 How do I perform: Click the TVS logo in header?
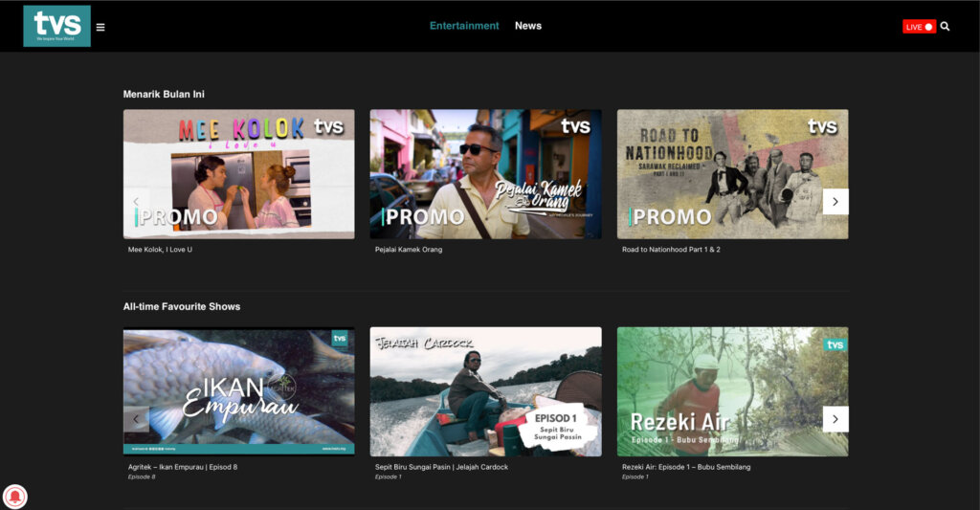point(56,26)
